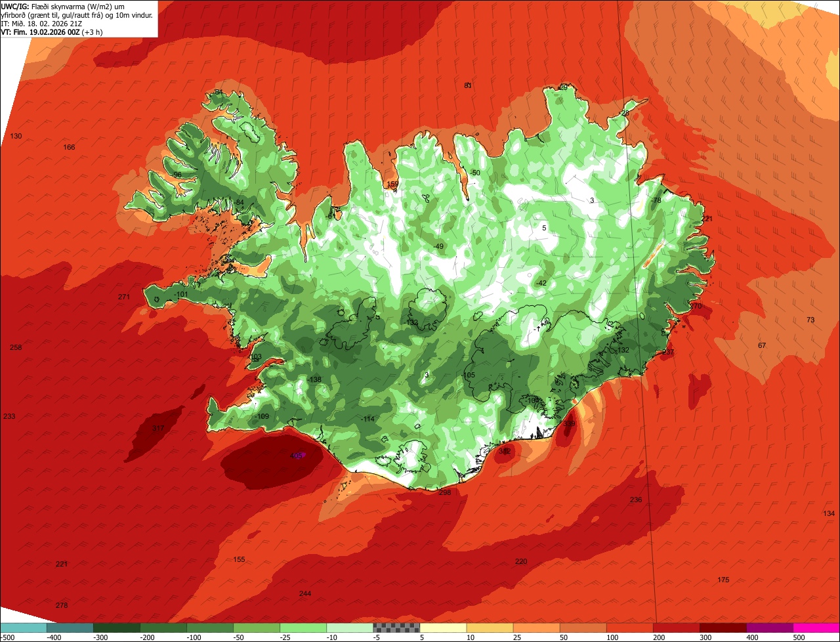Click the map value 78 in the east

click(657, 200)
